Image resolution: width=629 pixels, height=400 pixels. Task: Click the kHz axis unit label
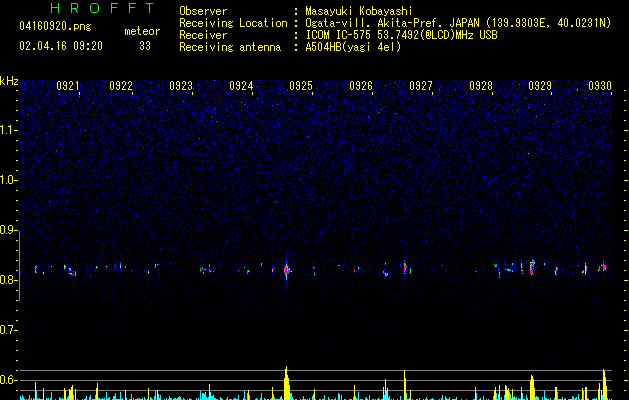coord(9,81)
